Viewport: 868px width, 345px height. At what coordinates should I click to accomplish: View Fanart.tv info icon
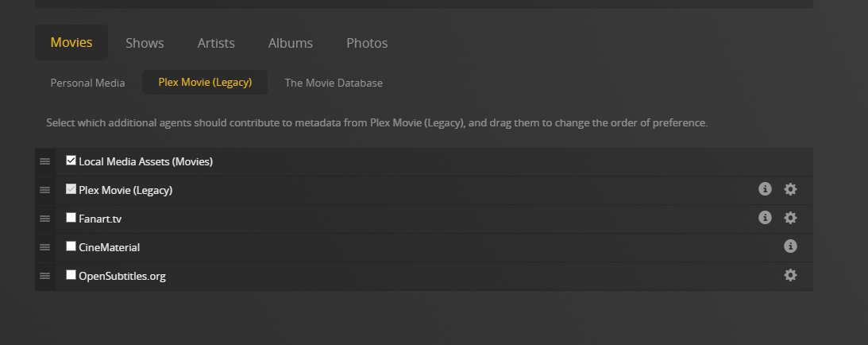coord(765,218)
